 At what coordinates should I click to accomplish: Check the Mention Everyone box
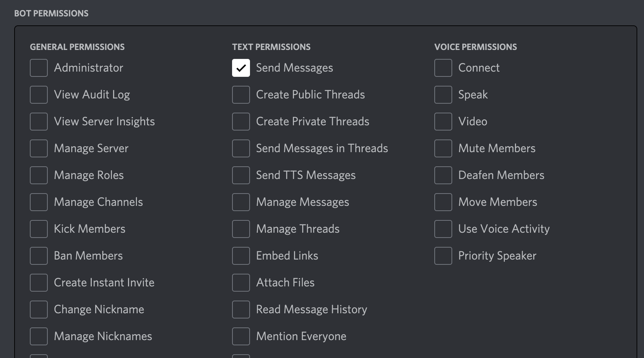[241, 336]
